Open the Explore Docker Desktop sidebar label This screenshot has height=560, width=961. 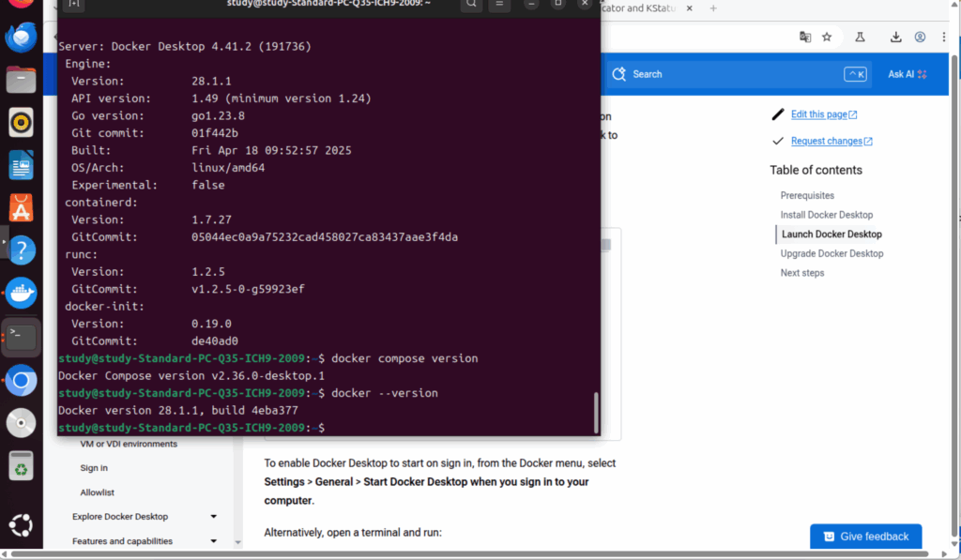(x=119, y=517)
